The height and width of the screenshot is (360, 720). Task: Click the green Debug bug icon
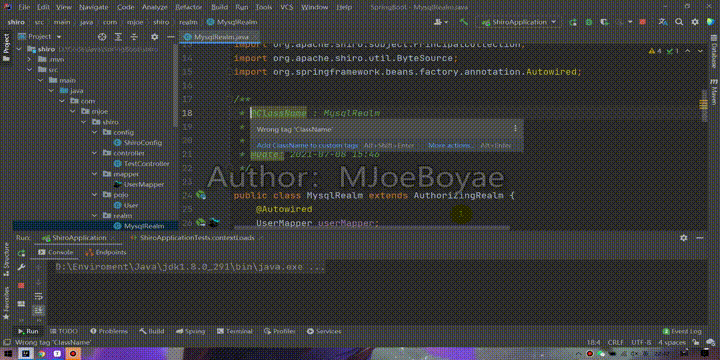pos(589,22)
